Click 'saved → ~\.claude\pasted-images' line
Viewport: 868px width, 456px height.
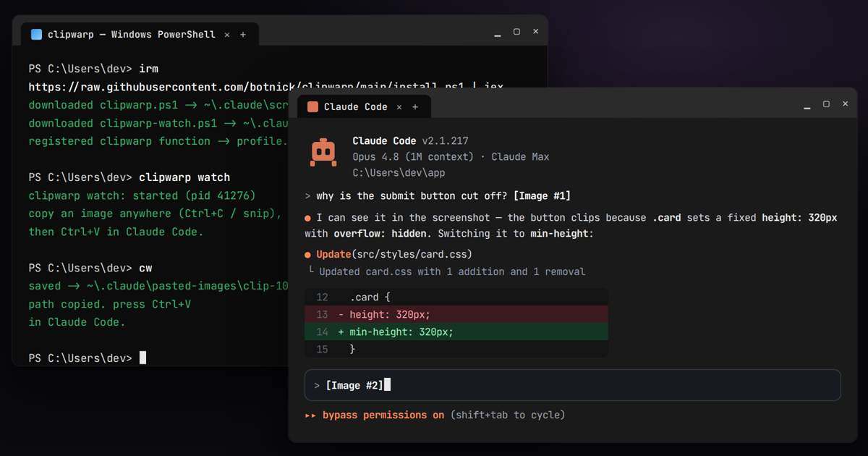pyautogui.click(x=158, y=286)
